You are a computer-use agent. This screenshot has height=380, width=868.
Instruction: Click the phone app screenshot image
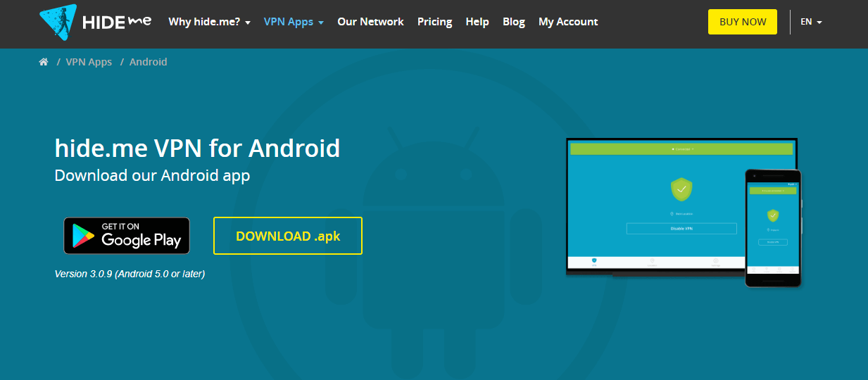coord(773,228)
